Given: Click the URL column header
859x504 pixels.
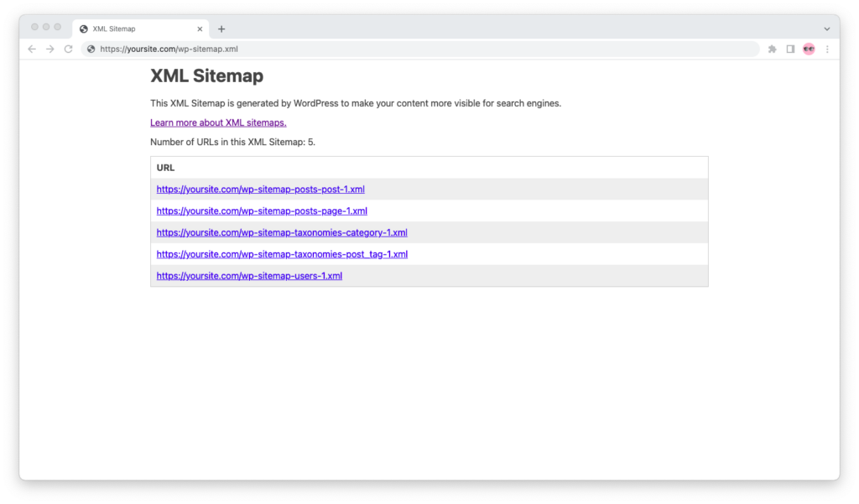Looking at the screenshot, I should tap(165, 168).
